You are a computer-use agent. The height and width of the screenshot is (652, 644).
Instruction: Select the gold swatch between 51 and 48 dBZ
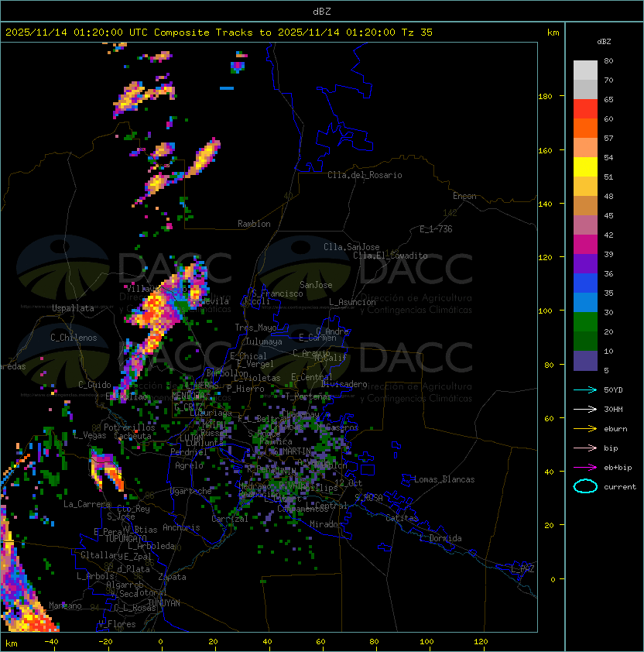(x=585, y=187)
